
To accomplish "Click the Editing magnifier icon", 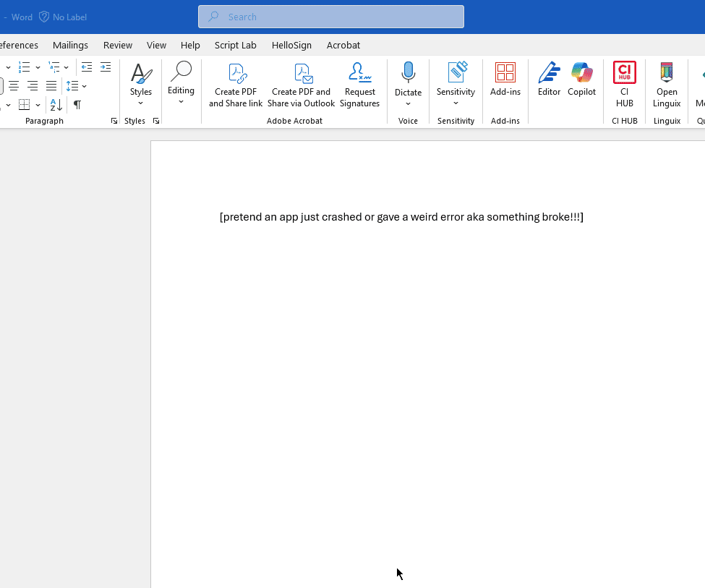I will [181, 72].
